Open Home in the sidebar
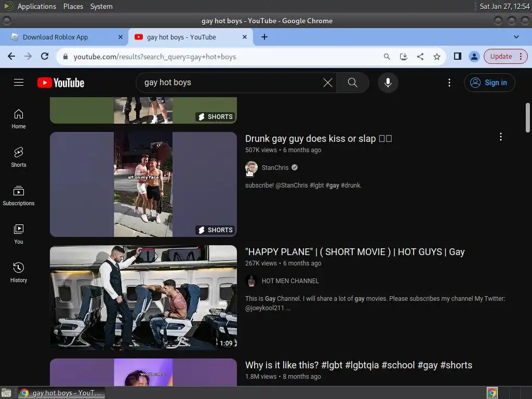The height and width of the screenshot is (399, 532). click(x=19, y=119)
